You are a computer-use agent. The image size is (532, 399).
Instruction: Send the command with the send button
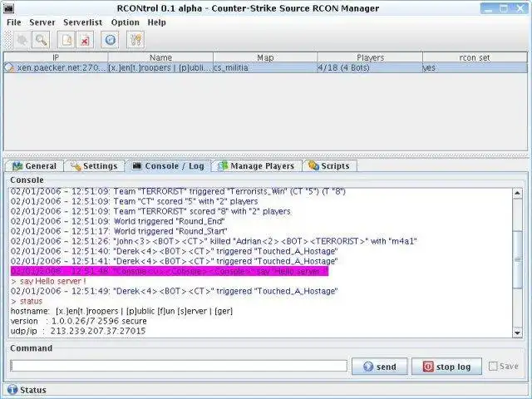point(380,367)
